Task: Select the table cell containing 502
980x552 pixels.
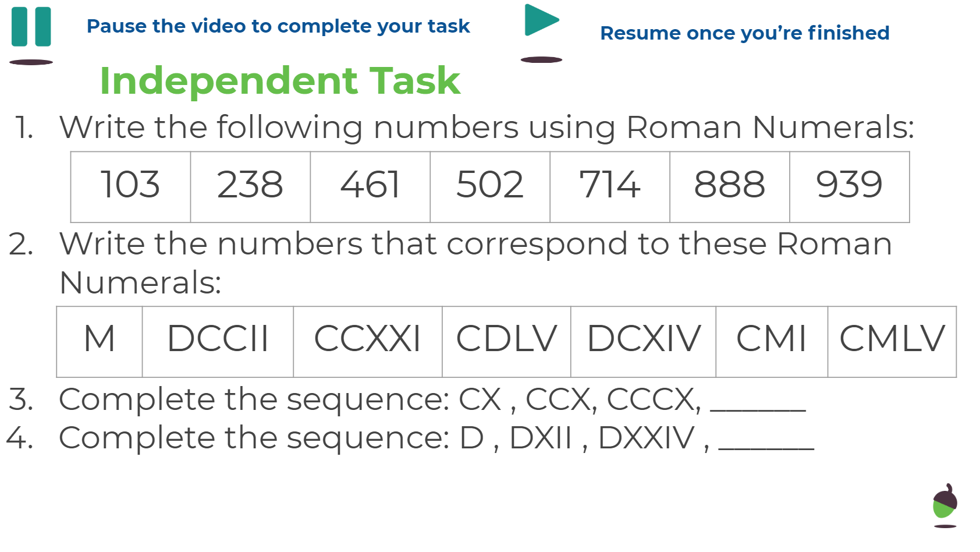Action: pyautogui.click(x=491, y=187)
